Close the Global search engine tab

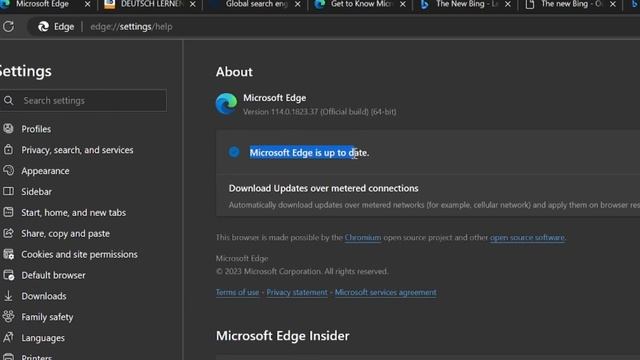point(298,4)
